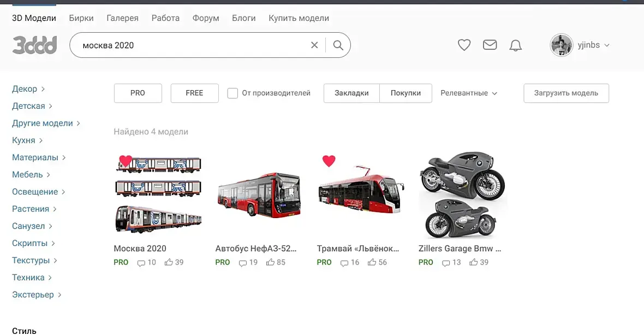Image resolution: width=644 pixels, height=335 pixels.
Task: Click comments icon for Автобус НефАЗ
Action: (x=242, y=263)
